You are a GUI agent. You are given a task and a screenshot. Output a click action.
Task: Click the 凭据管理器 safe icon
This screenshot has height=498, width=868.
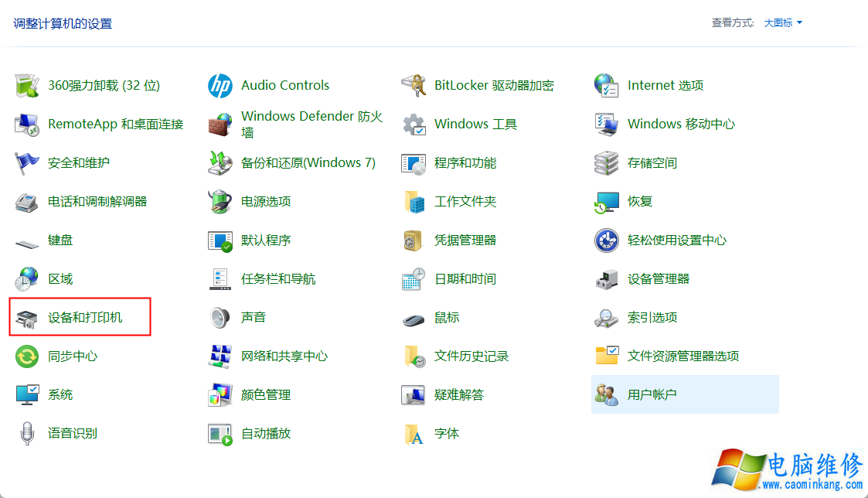tap(413, 240)
